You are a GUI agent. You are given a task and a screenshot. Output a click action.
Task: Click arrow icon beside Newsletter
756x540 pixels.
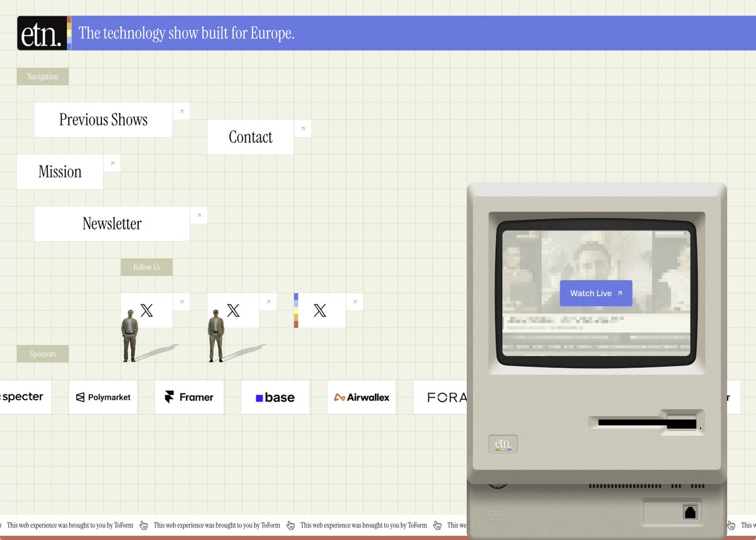[x=198, y=215]
